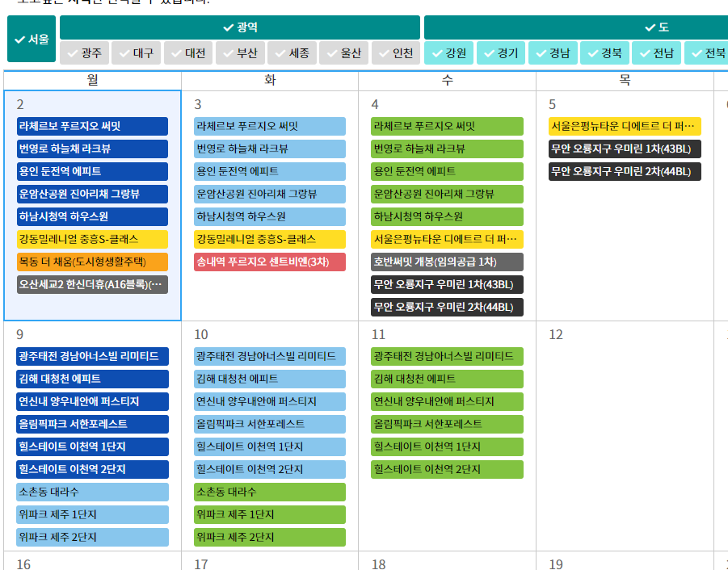The height and width of the screenshot is (570, 728).
Task: Open 광주태전 경남아너스빌 리미티드 on day 10
Action: (x=270, y=356)
